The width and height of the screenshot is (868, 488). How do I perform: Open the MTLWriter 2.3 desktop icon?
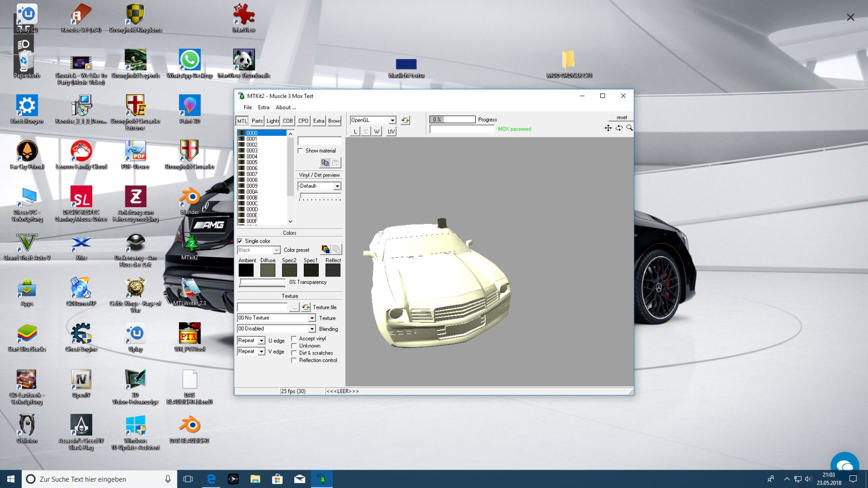pyautogui.click(x=190, y=292)
